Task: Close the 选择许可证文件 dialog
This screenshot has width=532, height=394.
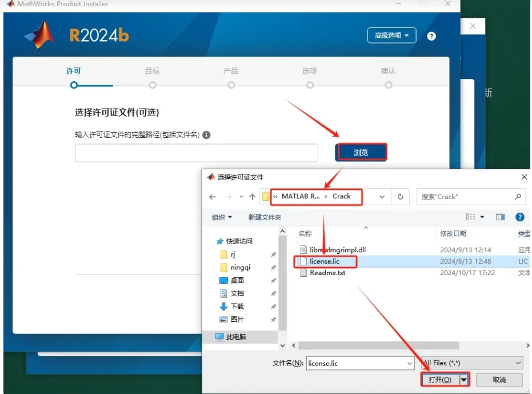Action: [x=524, y=177]
